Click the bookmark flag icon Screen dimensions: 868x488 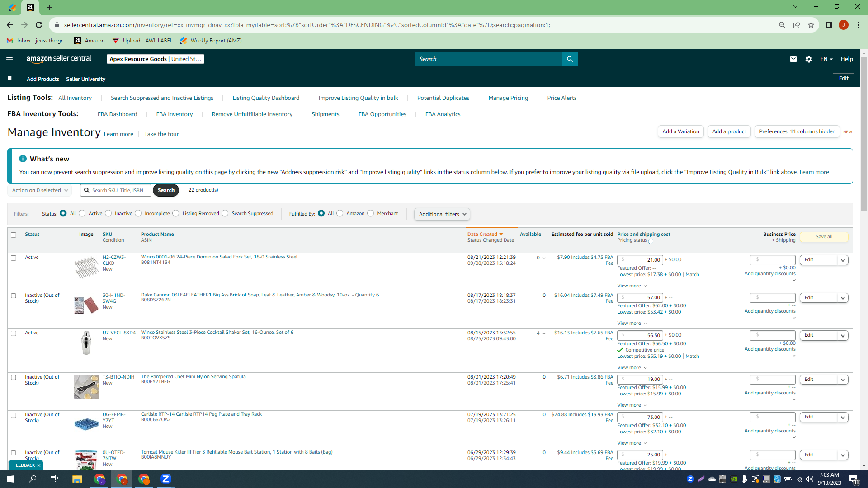[9, 79]
